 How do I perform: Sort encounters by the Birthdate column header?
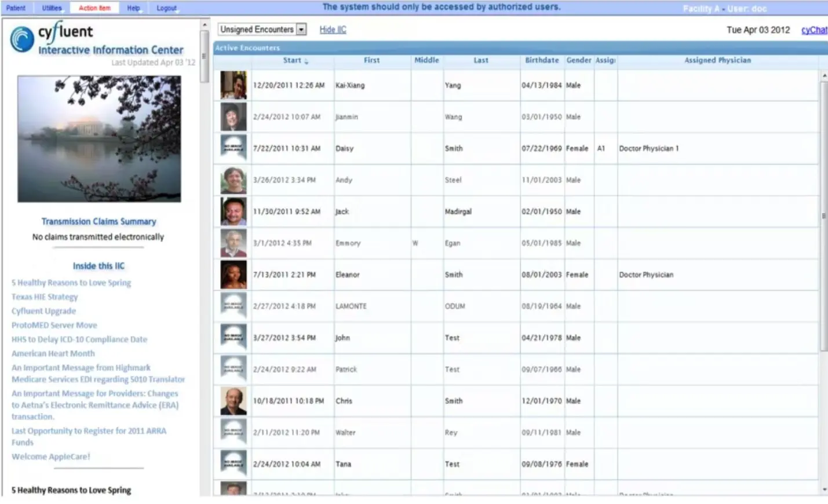(541, 60)
